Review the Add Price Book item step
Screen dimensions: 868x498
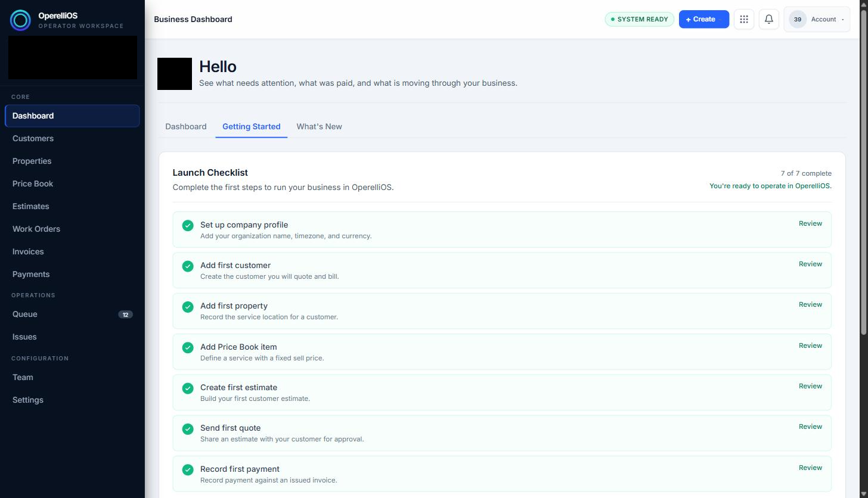tap(810, 346)
